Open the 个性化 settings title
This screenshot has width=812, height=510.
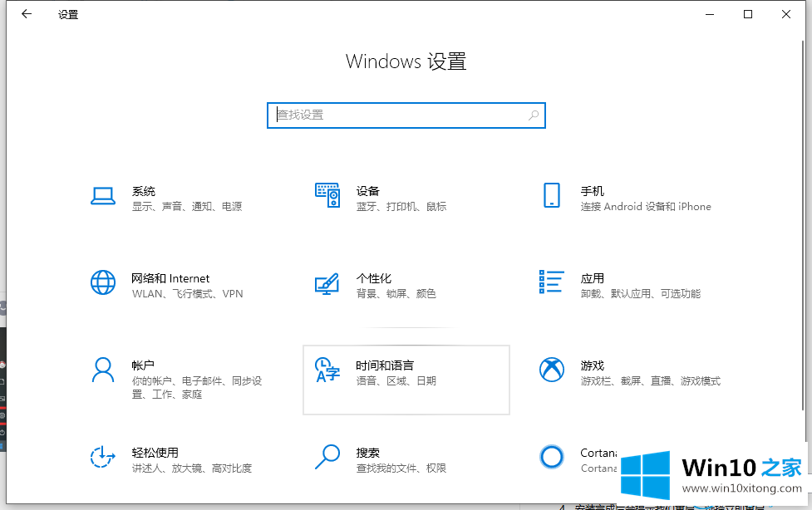click(x=373, y=278)
